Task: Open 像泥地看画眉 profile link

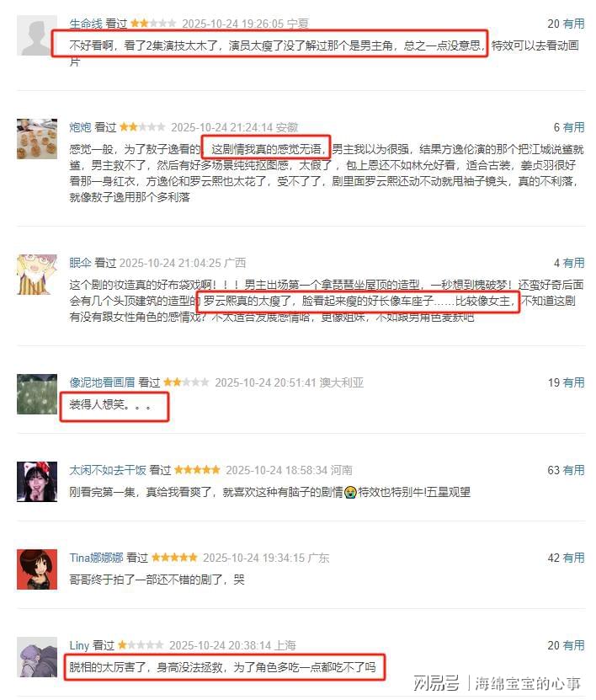Action: pyautogui.click(x=102, y=382)
